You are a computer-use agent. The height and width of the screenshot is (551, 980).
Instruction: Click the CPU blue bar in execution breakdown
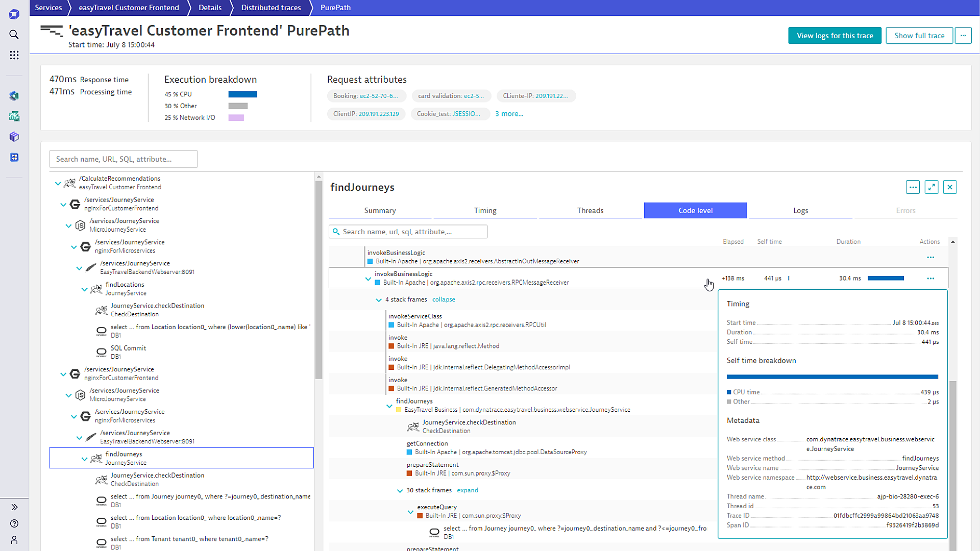pos(243,94)
